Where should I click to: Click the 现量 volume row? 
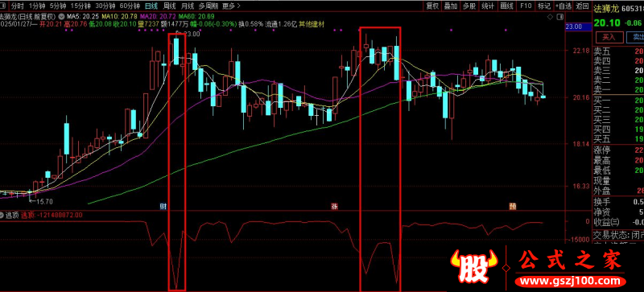coord(618,181)
